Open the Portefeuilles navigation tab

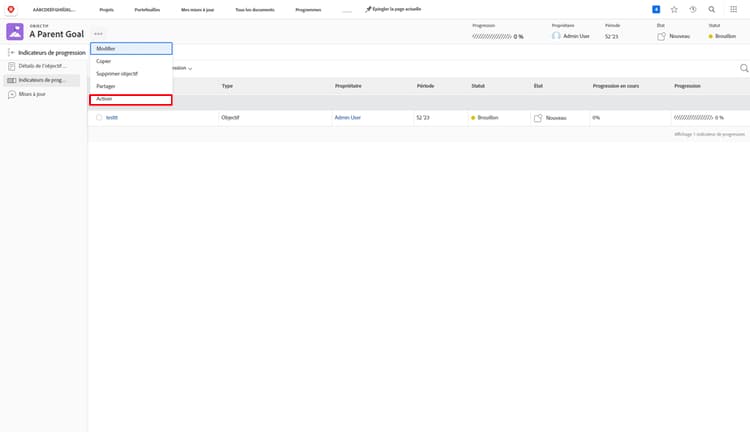(x=147, y=10)
